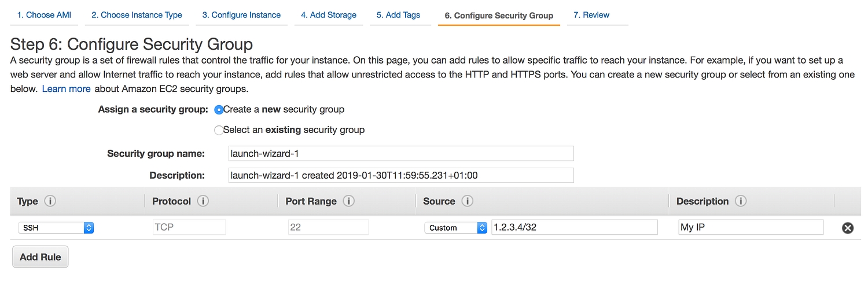Follow the 'Learn more' link

pyautogui.click(x=66, y=89)
